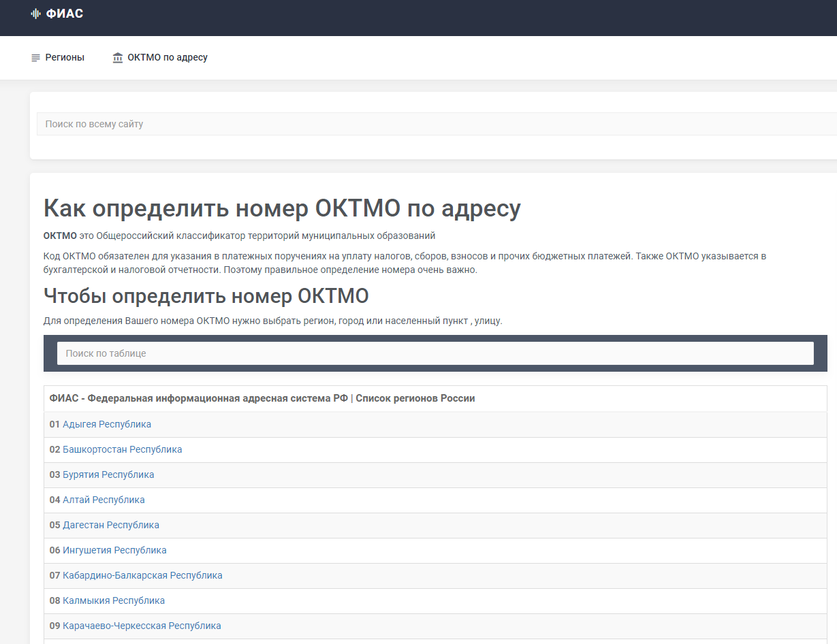Viewport: 837px width, 644px height.
Task: Select the list icon beside Регионы
Action: tap(35, 58)
